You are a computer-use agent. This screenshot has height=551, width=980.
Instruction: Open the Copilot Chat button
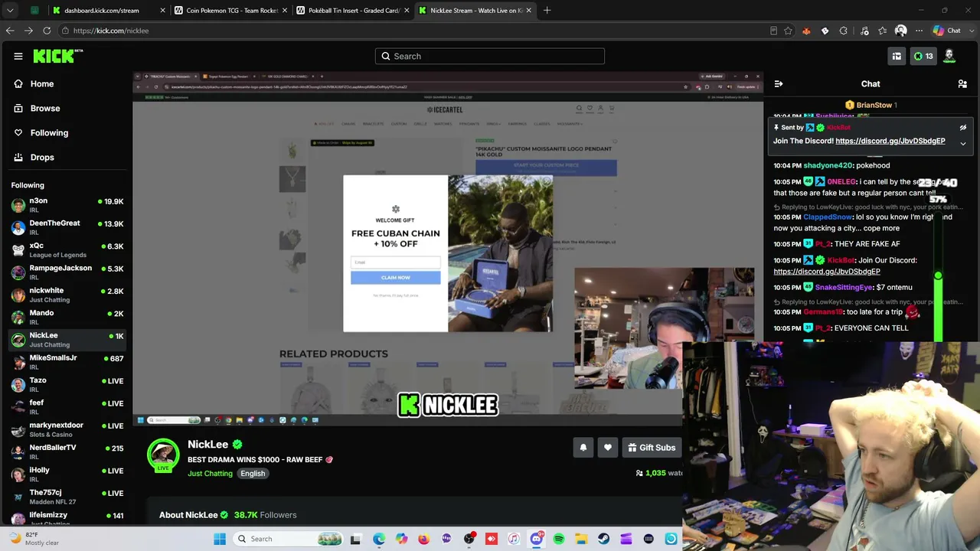(x=947, y=31)
